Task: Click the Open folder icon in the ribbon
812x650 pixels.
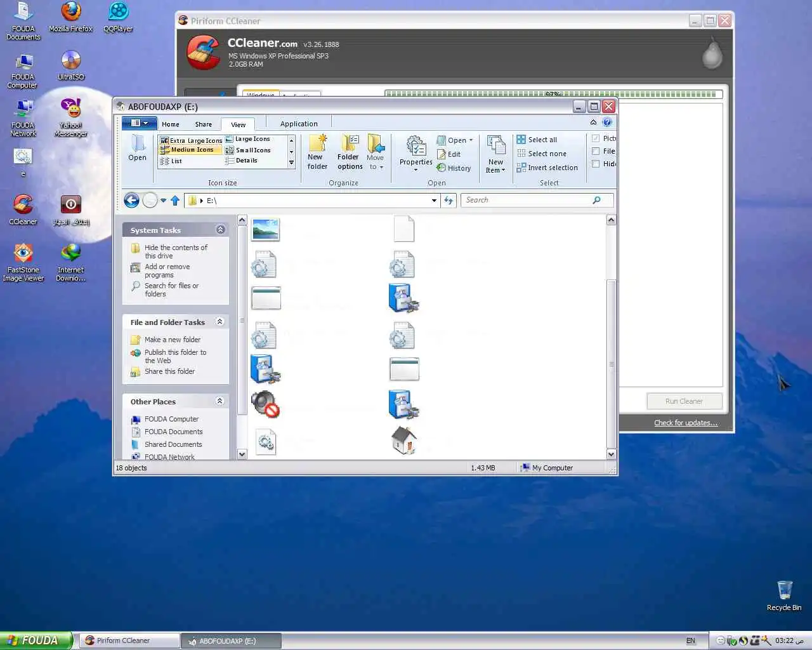Action: coord(137,148)
